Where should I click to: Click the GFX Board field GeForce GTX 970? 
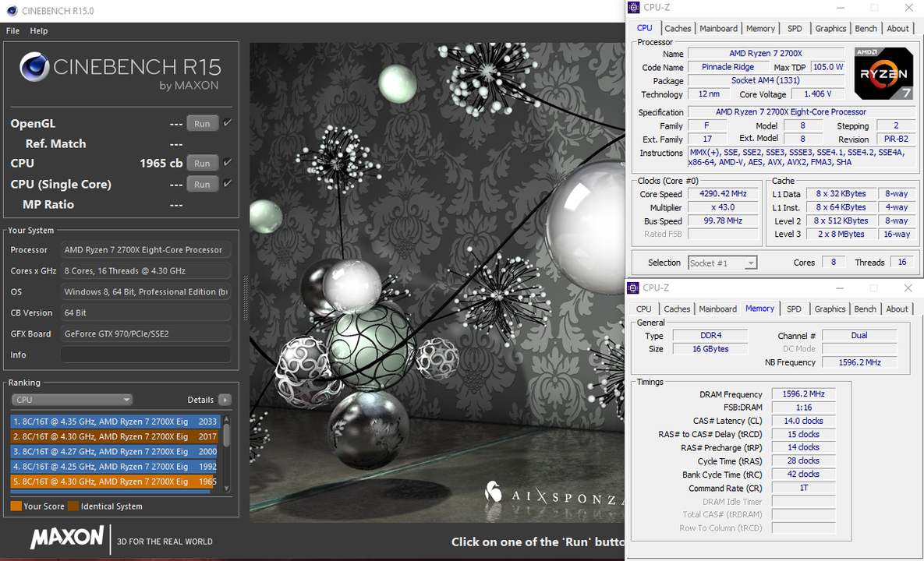pyautogui.click(x=146, y=333)
